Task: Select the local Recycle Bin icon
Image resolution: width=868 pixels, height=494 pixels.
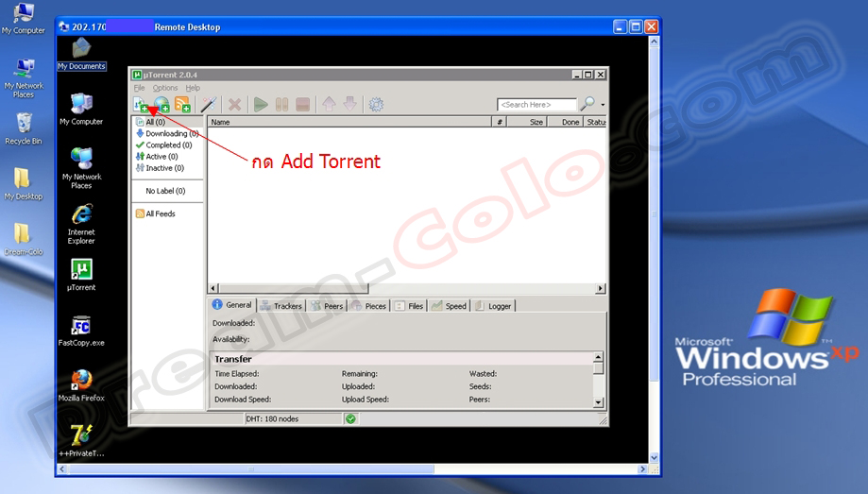Action: tap(24, 129)
